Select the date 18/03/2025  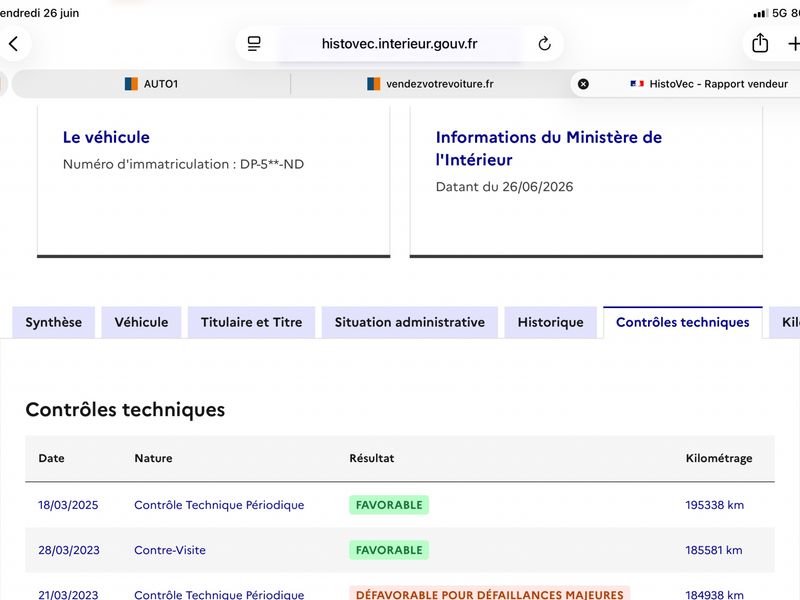tap(68, 505)
